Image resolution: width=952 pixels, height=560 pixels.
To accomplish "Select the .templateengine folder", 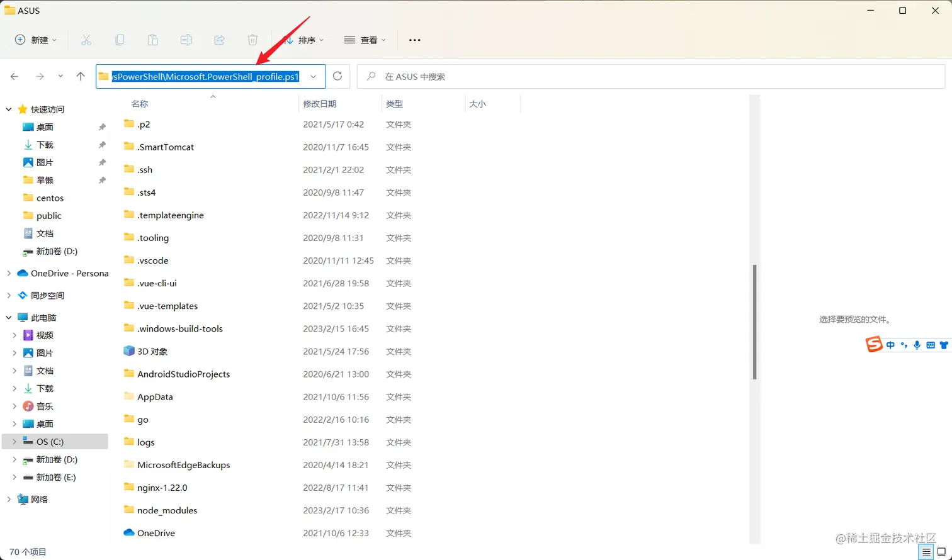I will coord(164,215).
